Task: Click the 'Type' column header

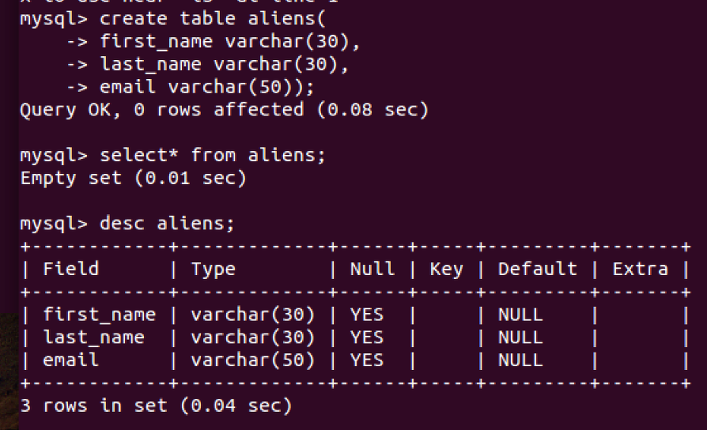Action: [213, 270]
